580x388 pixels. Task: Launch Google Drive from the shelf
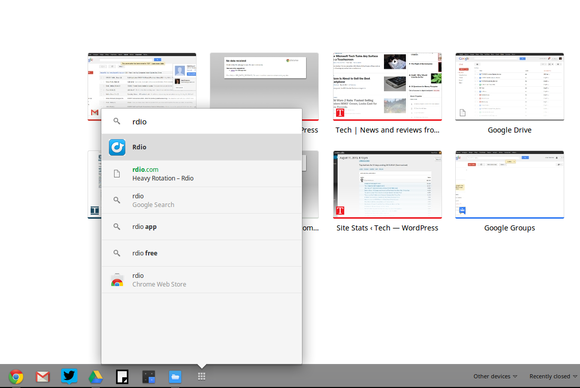pyautogui.click(x=95, y=377)
